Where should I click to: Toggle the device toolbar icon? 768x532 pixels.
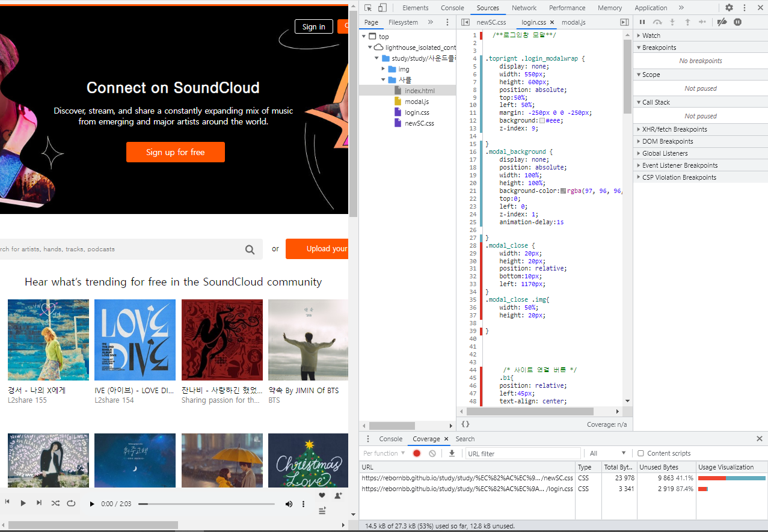click(382, 8)
